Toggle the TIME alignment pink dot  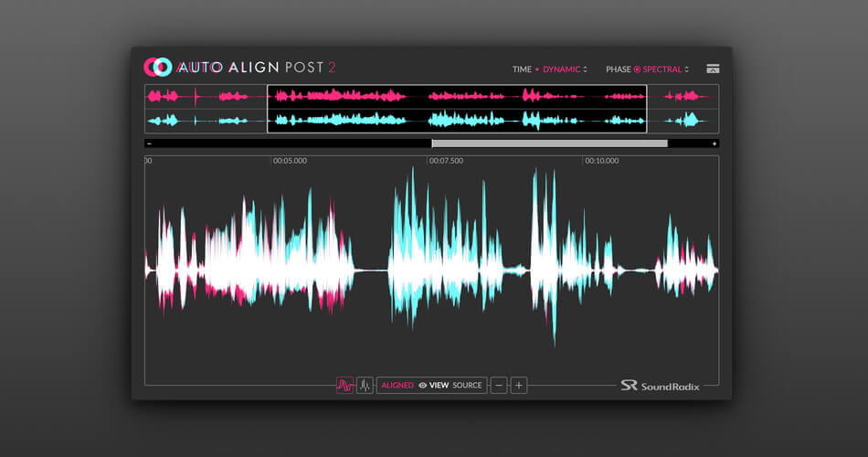click(537, 69)
